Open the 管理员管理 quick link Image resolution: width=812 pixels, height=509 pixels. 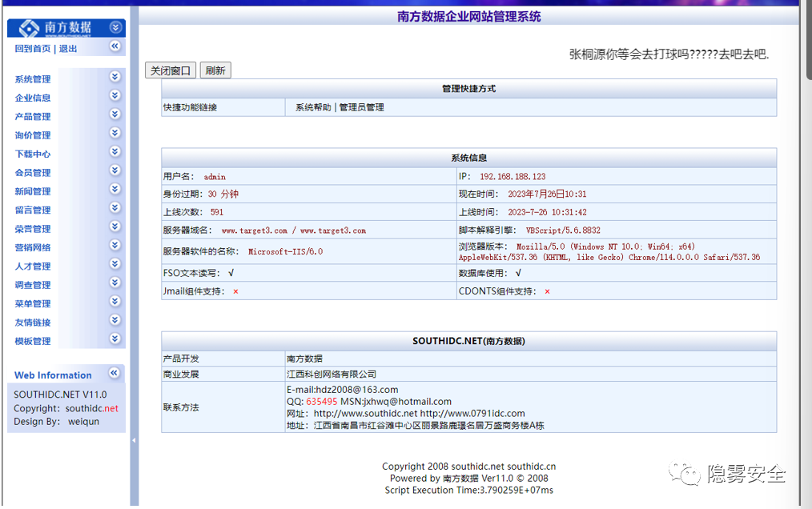[x=361, y=107]
